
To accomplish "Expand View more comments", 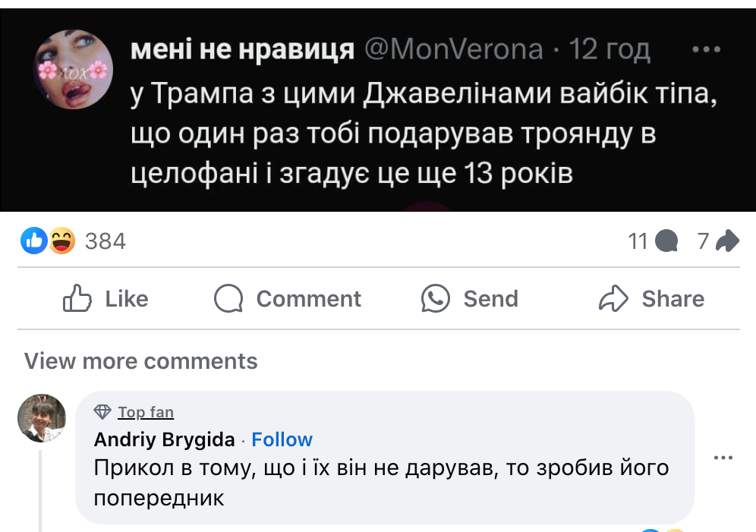I will click(141, 361).
